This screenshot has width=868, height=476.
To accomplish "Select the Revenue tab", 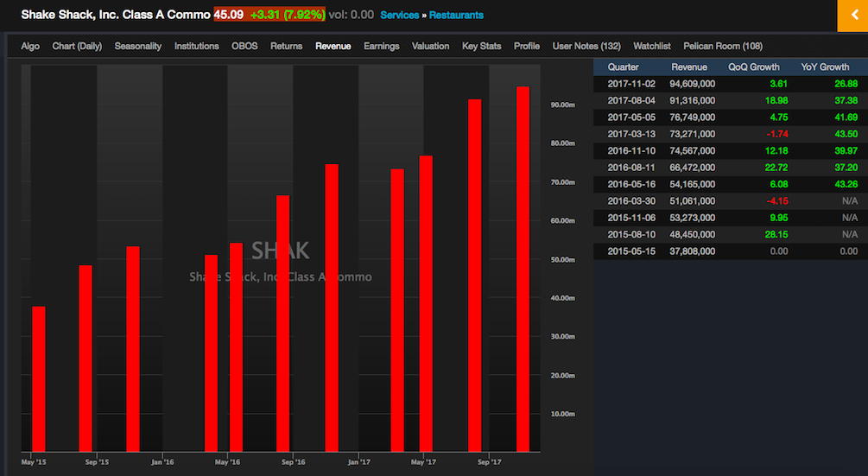I will (x=333, y=46).
